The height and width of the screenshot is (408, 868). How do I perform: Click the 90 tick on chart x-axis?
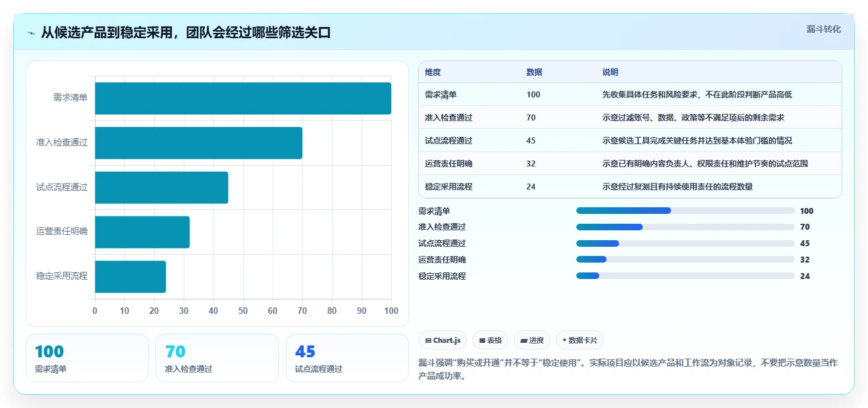(362, 311)
